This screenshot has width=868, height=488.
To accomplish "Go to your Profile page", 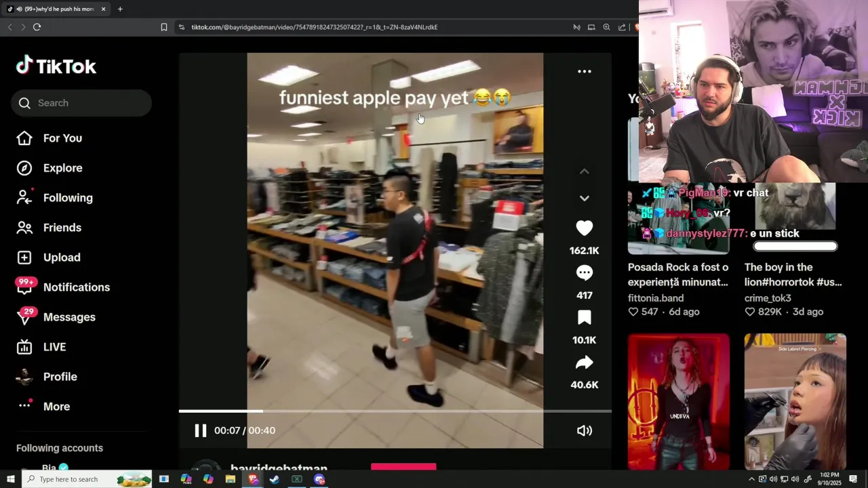I will point(60,377).
